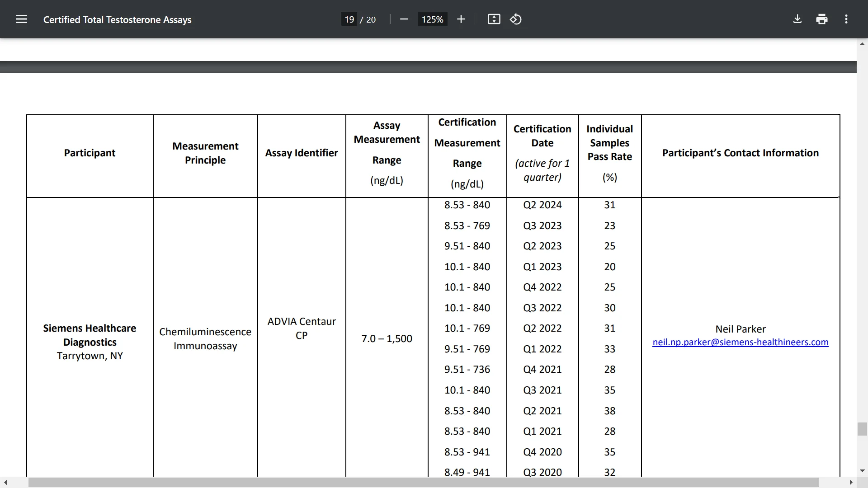Click the Q3 2023 certification date
Viewport: 868px width, 488px height.
coord(542,225)
